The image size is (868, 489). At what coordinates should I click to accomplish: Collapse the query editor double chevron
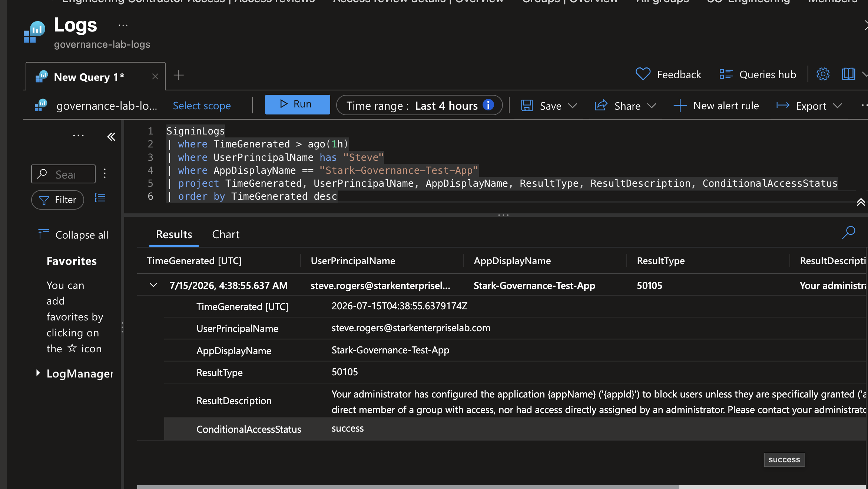click(861, 202)
